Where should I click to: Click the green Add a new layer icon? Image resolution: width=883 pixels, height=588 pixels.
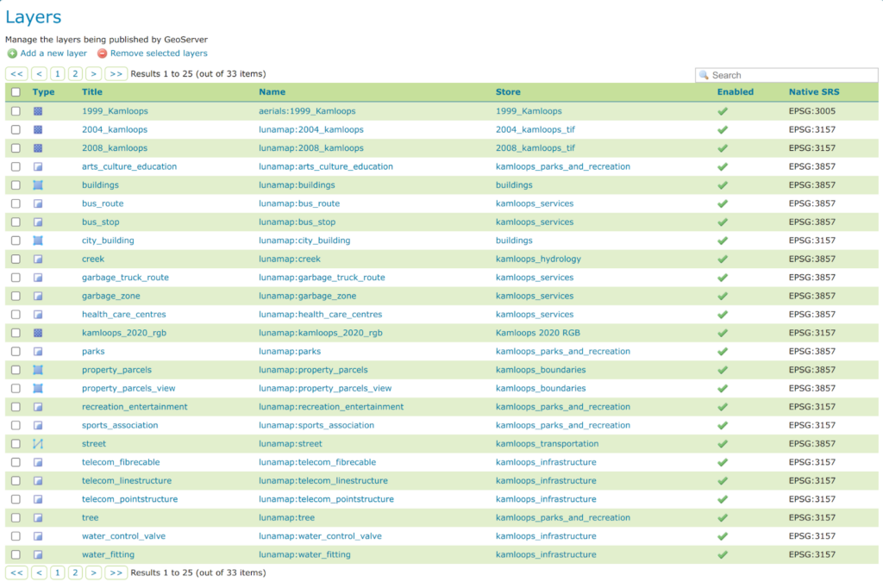click(x=12, y=53)
